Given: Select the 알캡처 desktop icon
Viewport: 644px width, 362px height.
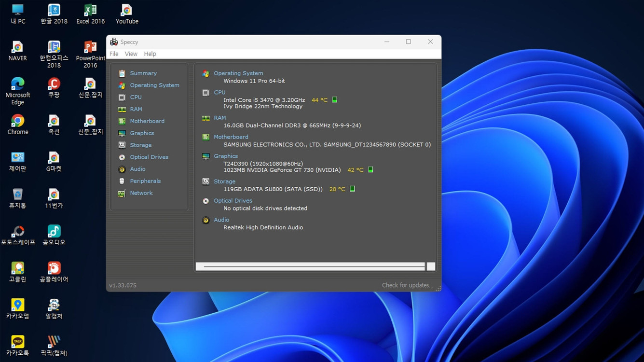Looking at the screenshot, I should tap(54, 309).
